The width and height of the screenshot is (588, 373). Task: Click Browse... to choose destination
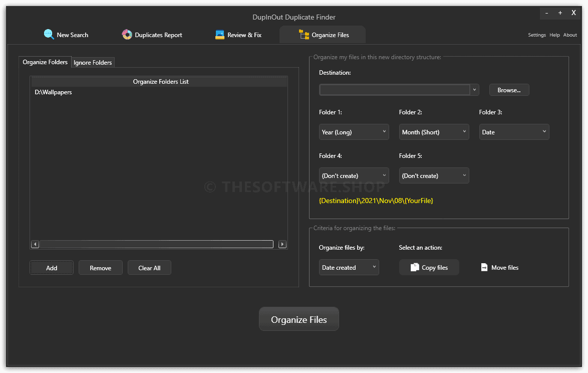pos(509,90)
